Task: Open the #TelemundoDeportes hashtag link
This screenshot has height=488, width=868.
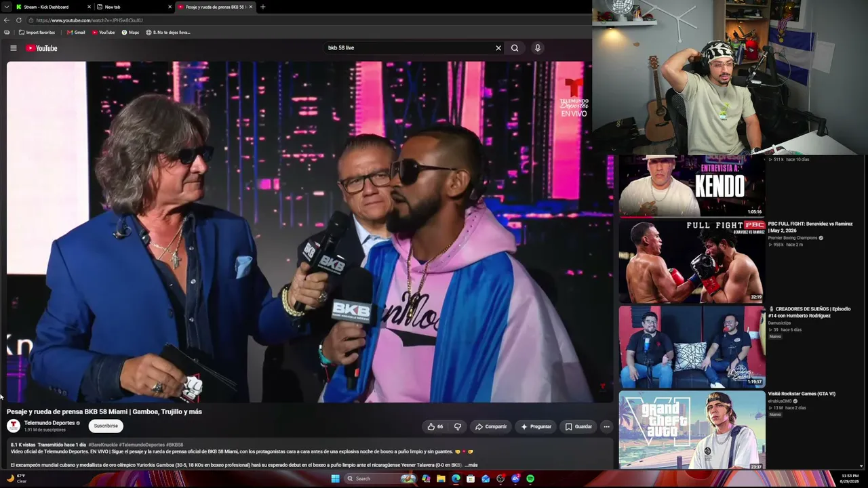Action: [x=142, y=445]
